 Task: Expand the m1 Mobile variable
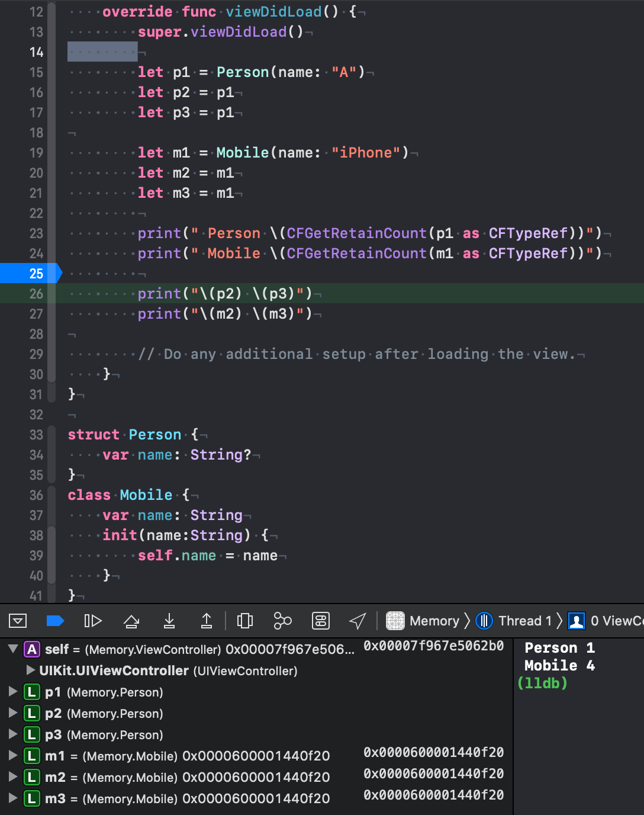[12, 756]
